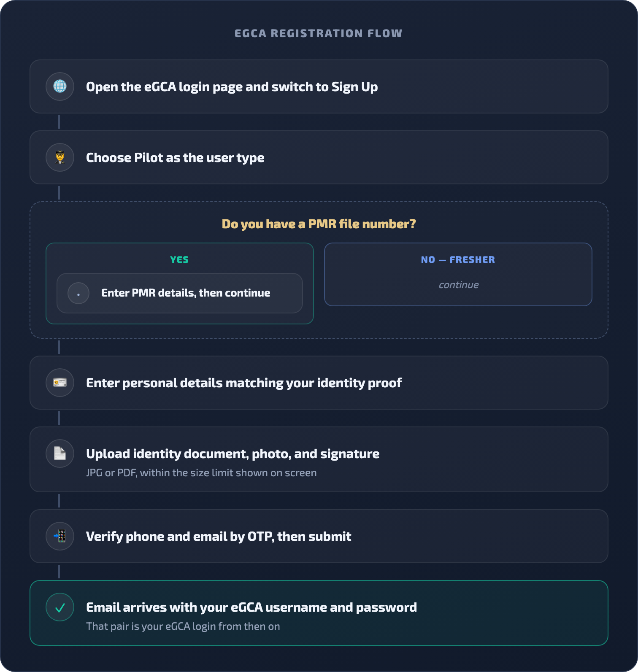Click the globe icon in first step
This screenshot has height=672, width=638.
click(60, 86)
